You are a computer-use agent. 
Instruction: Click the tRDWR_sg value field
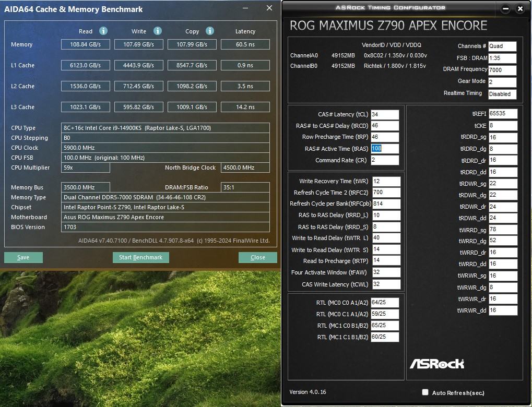(x=503, y=184)
